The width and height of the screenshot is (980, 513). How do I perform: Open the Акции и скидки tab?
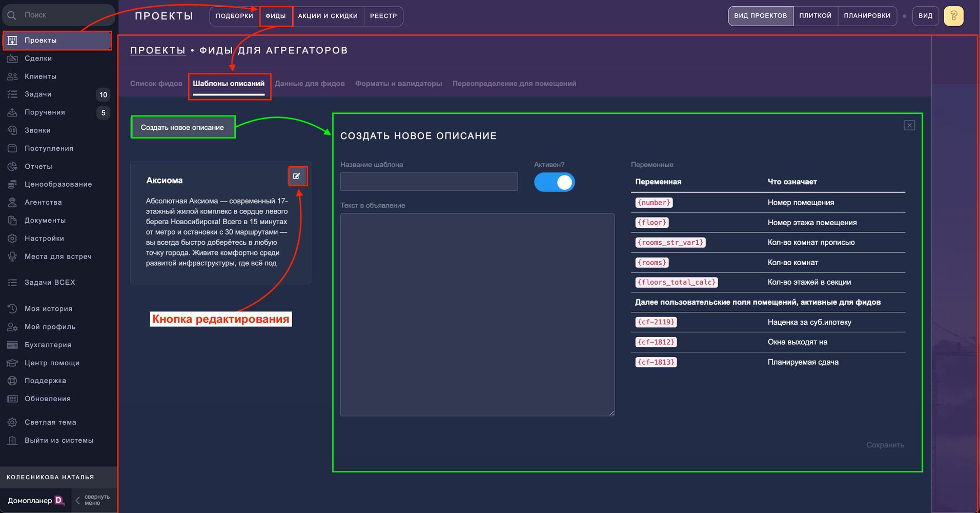point(328,16)
